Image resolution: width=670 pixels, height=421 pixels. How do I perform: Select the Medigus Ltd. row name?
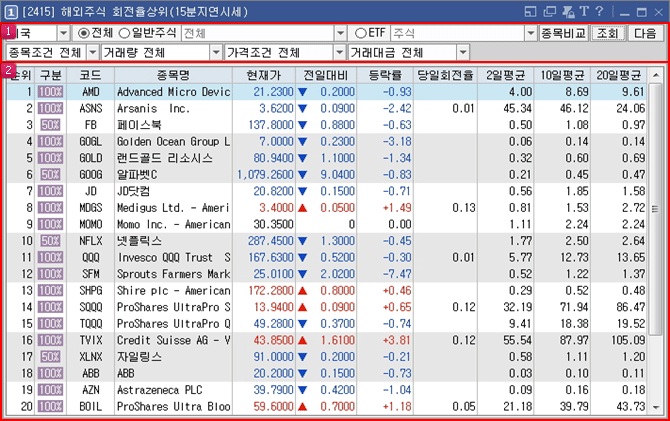pyautogui.click(x=173, y=208)
